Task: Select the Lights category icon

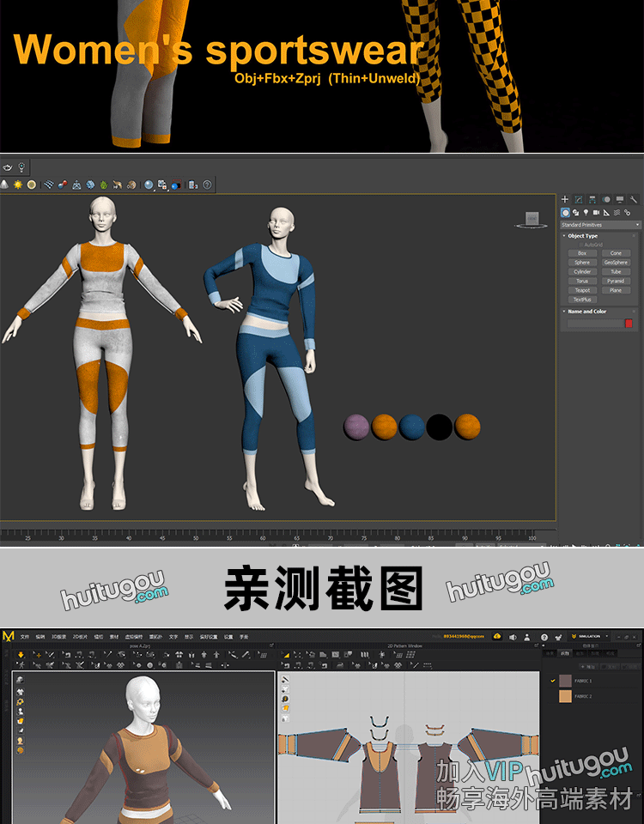Action: (x=586, y=212)
